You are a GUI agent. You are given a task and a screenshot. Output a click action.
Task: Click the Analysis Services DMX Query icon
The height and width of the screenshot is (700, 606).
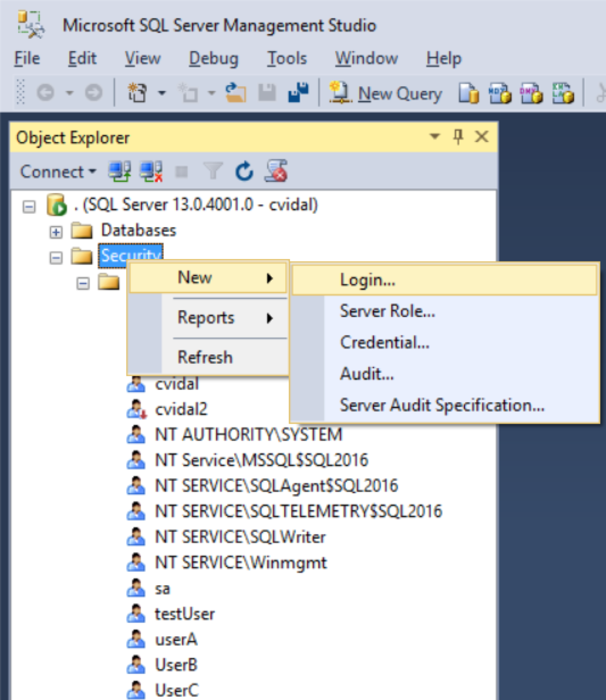531,93
